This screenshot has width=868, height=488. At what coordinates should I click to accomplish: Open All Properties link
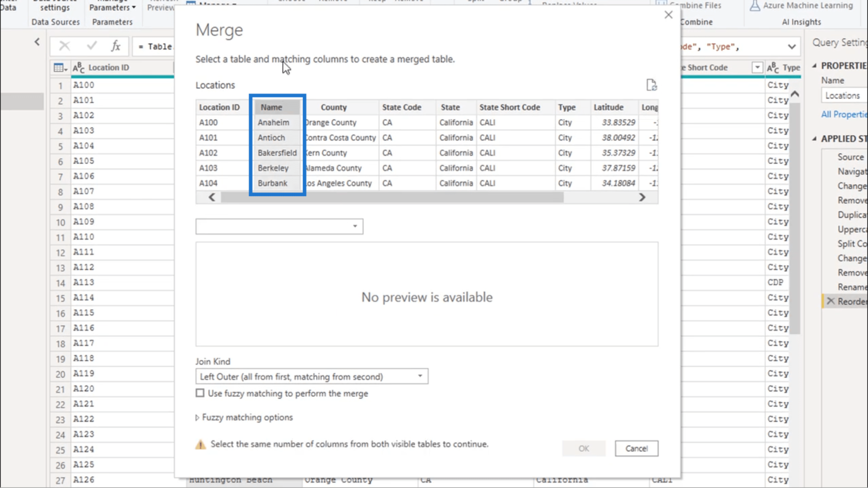coord(844,114)
